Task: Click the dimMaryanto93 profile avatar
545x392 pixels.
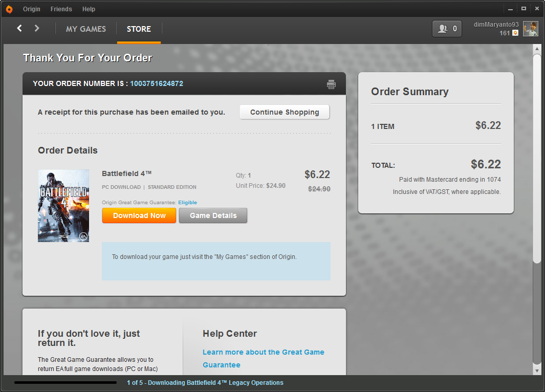Action: coord(530,29)
